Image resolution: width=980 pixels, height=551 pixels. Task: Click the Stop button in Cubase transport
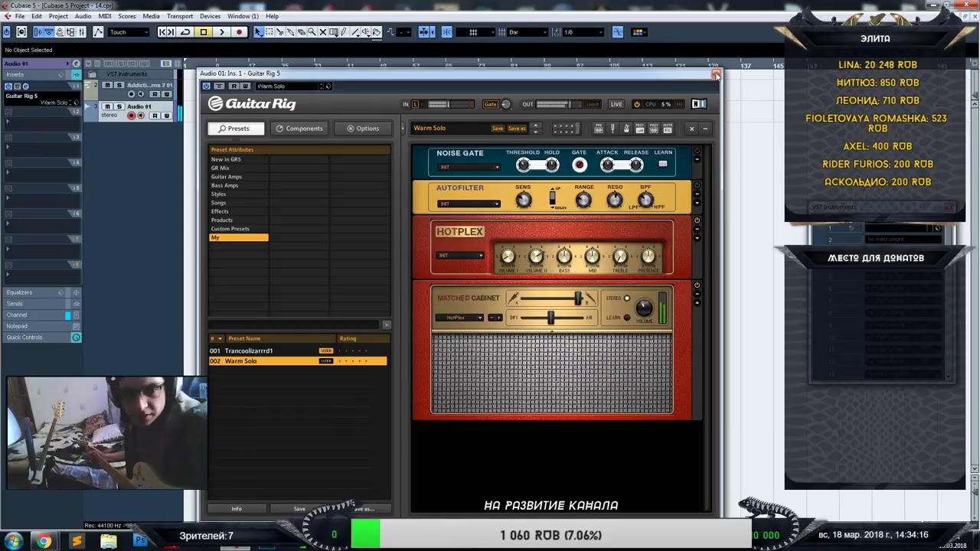point(203,32)
